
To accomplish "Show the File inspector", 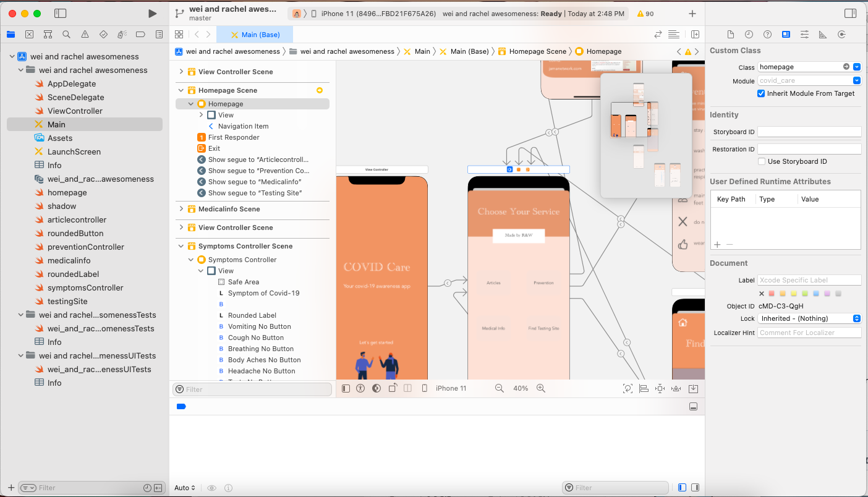I will 730,35.
